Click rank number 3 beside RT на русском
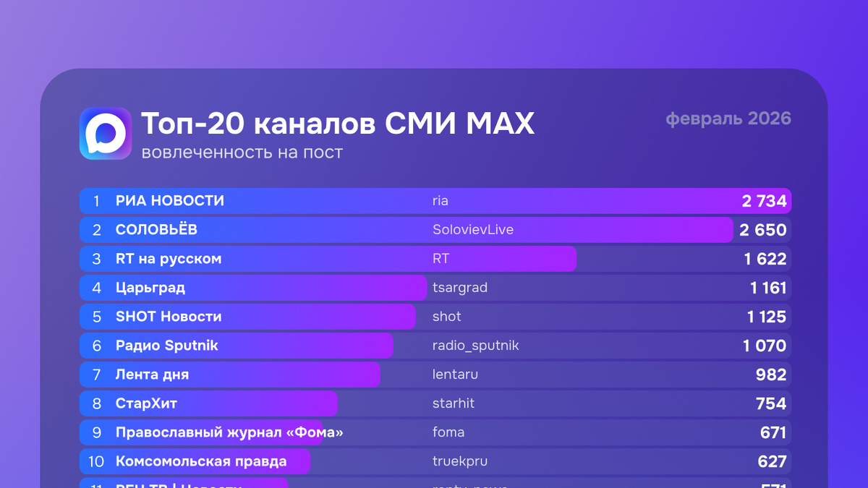This screenshot has width=868, height=488. click(x=97, y=259)
